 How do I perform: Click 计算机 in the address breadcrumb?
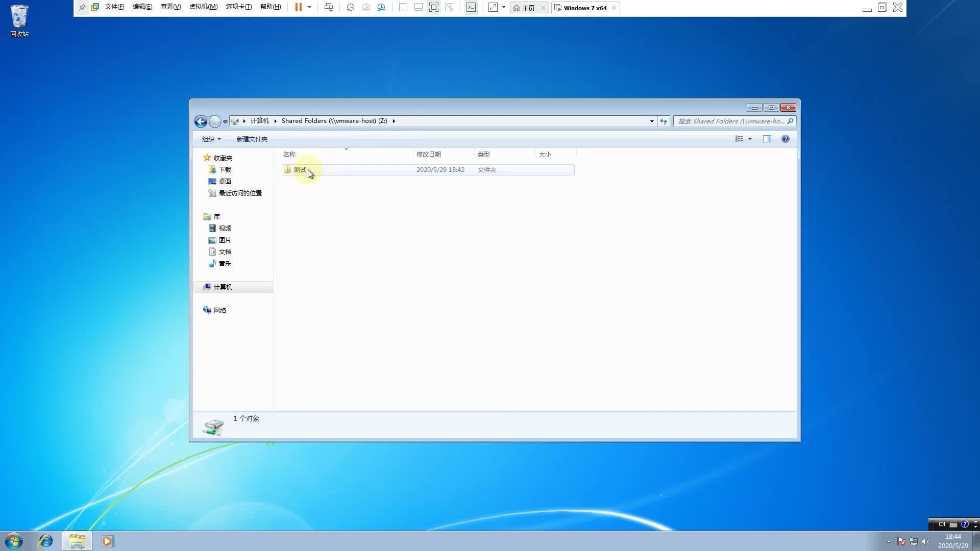(x=259, y=121)
